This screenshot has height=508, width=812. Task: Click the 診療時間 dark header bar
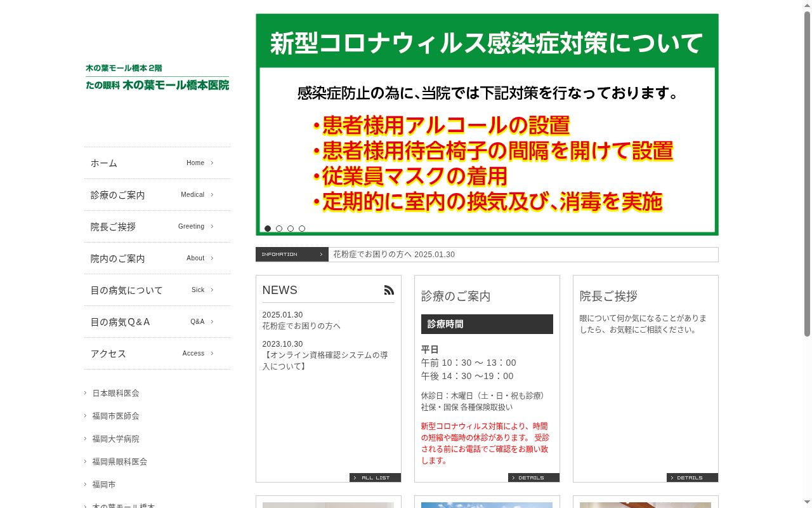coord(487,324)
